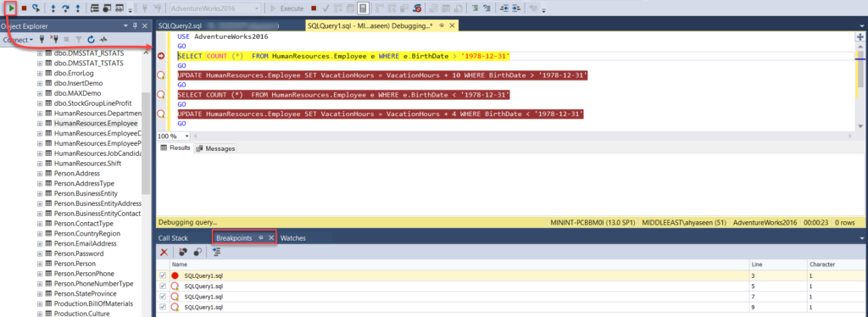Viewport: 868px width, 317px height.
Task: Click the Filter icon in Object Explorer
Action: click(79, 40)
